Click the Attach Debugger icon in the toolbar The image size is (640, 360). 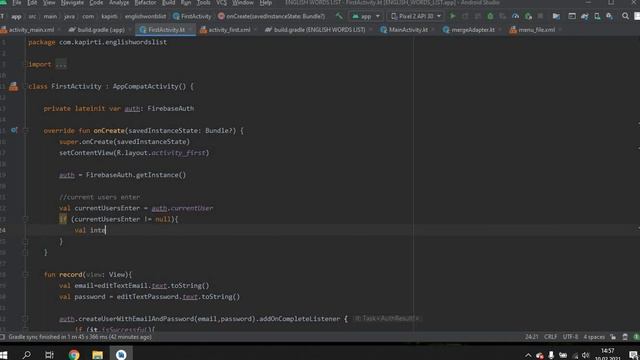pyautogui.click(x=528, y=16)
